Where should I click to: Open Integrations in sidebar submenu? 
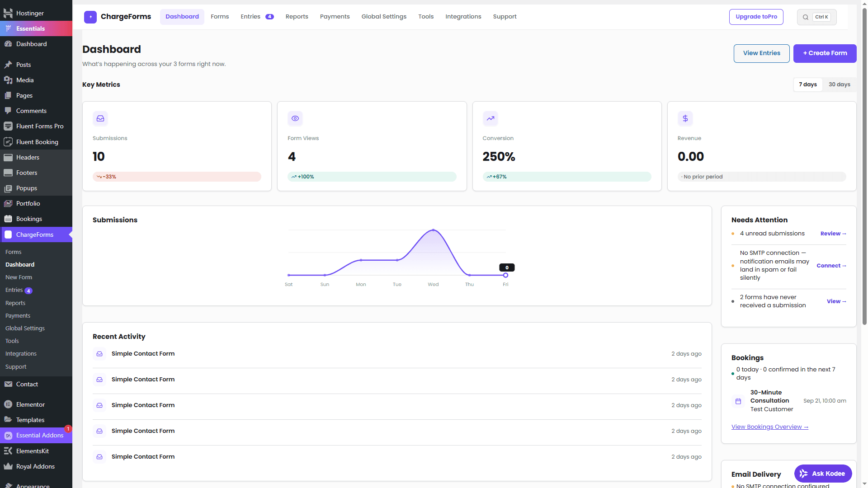click(x=21, y=354)
